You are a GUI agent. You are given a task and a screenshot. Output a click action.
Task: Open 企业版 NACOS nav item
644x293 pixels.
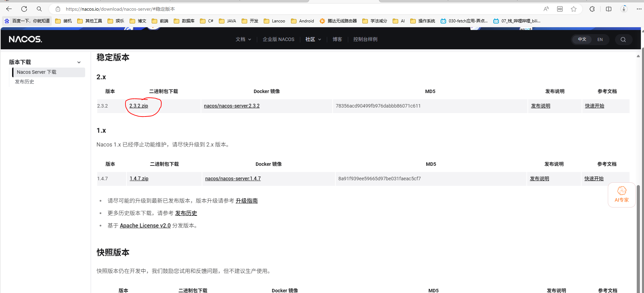pos(279,39)
